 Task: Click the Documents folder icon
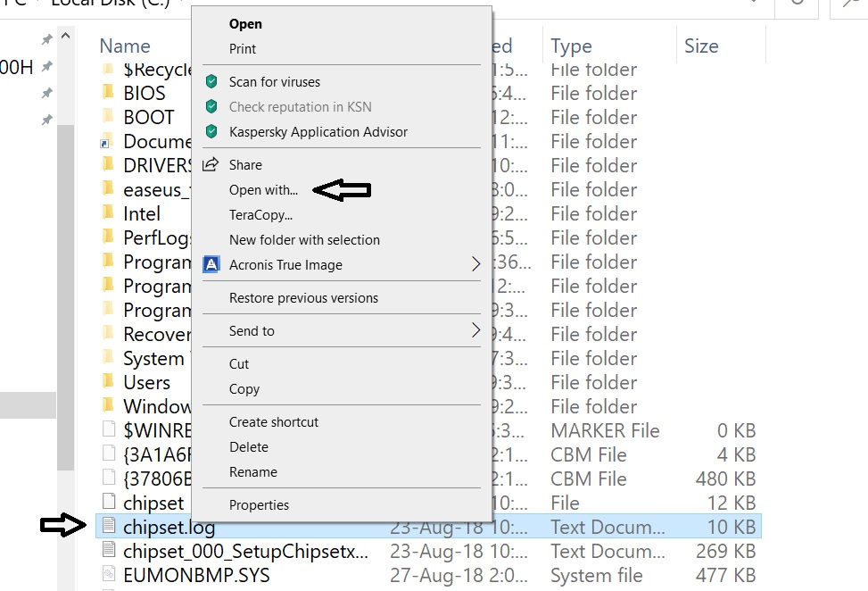[x=105, y=141]
